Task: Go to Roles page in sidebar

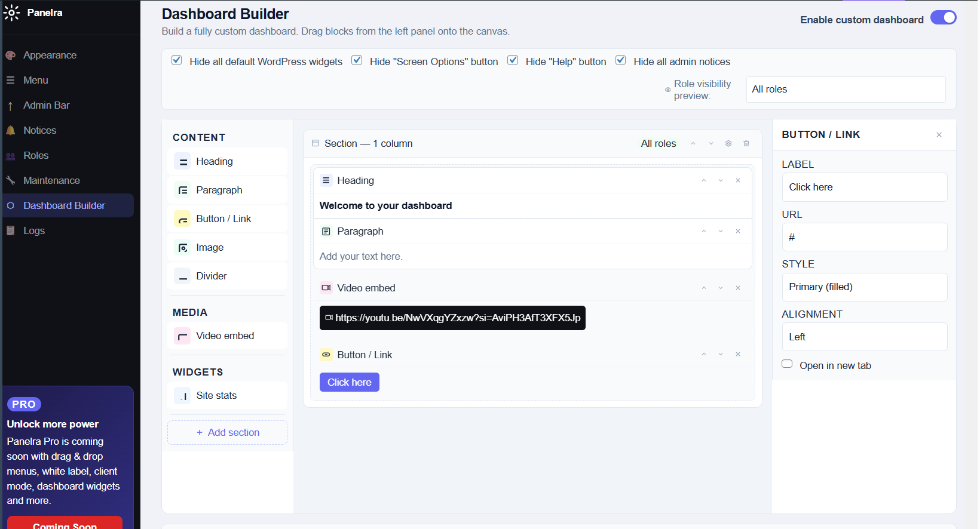Action: tap(36, 156)
